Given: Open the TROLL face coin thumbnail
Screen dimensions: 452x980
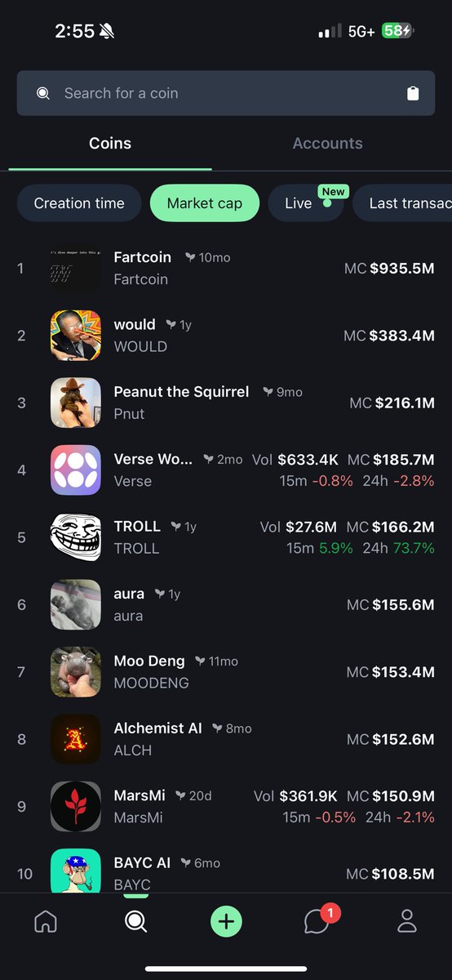Looking at the screenshot, I should click(x=76, y=537).
